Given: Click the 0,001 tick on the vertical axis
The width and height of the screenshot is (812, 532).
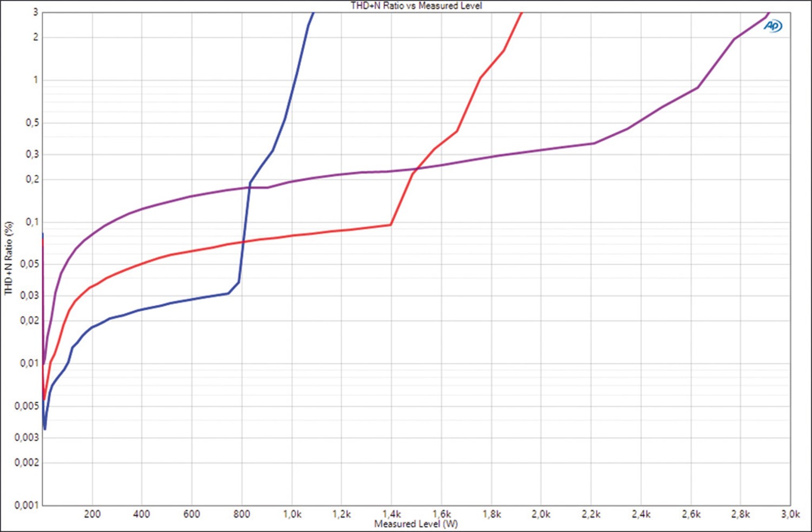Looking at the screenshot, I should coord(27,505).
